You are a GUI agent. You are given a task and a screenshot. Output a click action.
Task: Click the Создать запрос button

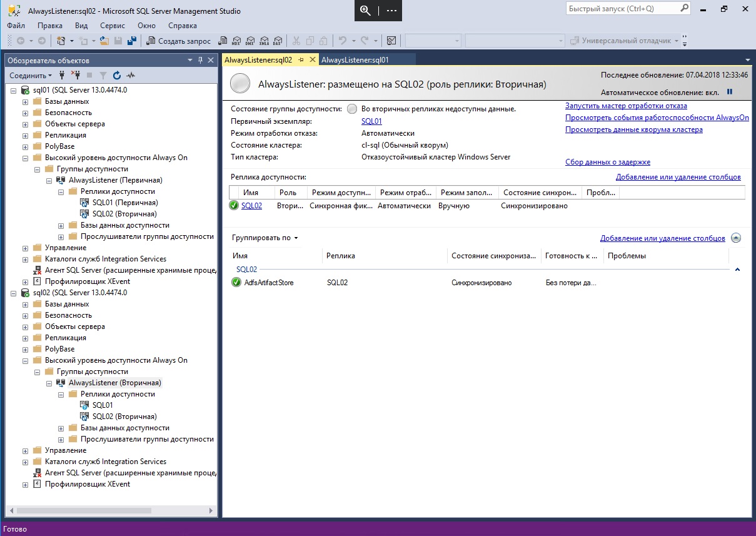tap(177, 41)
